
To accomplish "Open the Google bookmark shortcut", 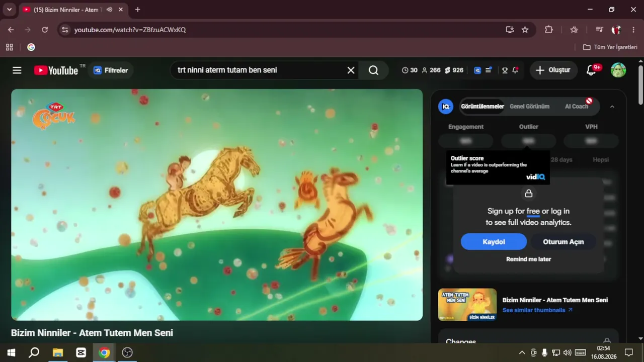I will [x=31, y=47].
